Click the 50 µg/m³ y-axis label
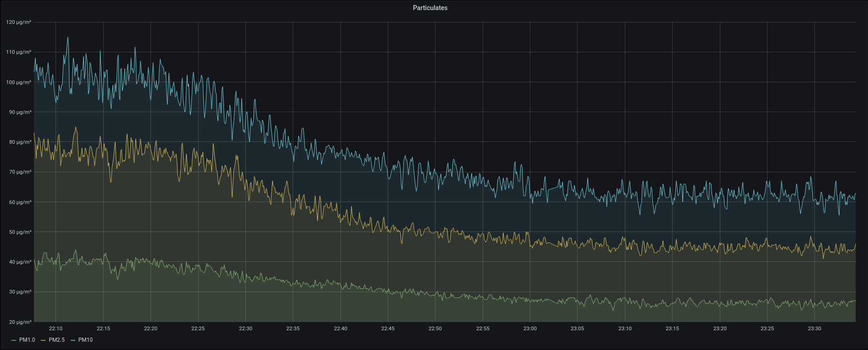The height and width of the screenshot is (350, 868). point(20,232)
